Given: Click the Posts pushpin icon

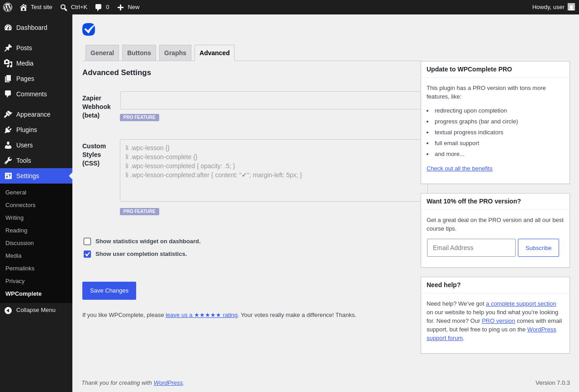Looking at the screenshot, I should [8, 48].
